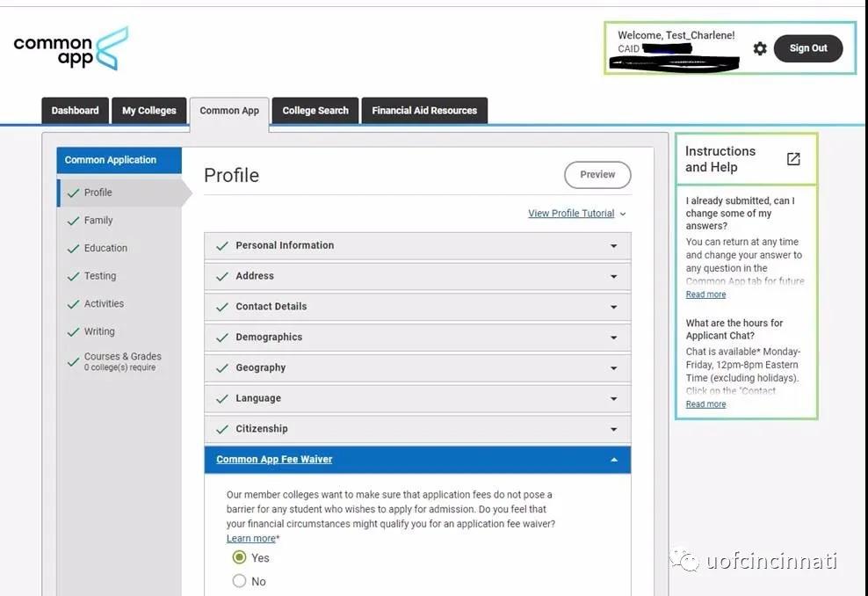
Task: Click 'Welcome, Test_Charlene!' text
Action: 676,35
